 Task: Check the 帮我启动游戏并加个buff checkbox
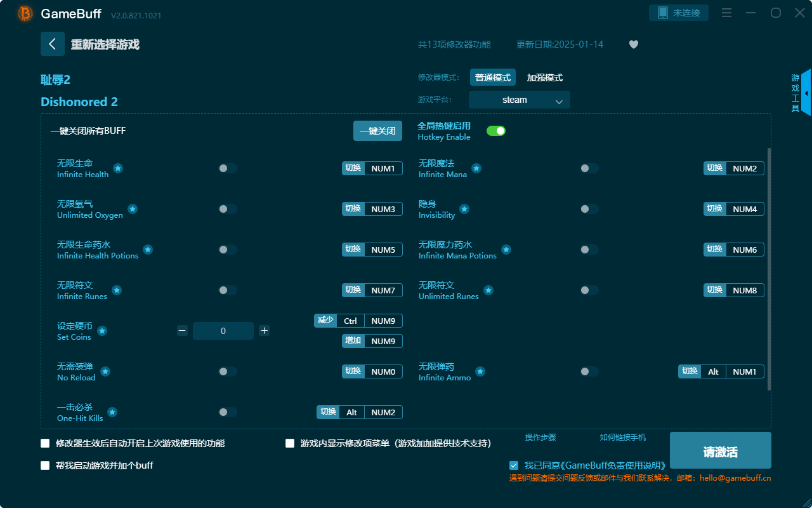coord(45,465)
